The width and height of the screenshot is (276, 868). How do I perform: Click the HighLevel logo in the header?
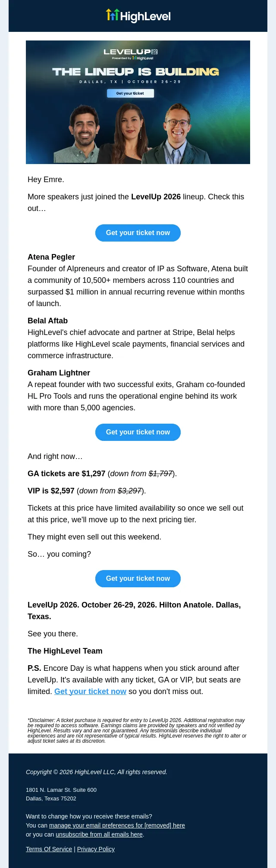point(138,16)
